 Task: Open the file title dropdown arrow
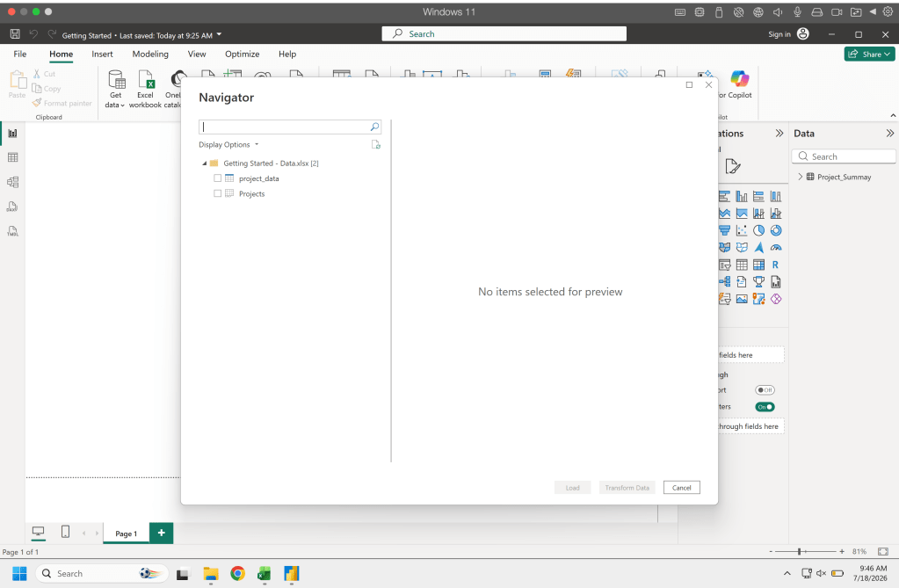pos(219,34)
